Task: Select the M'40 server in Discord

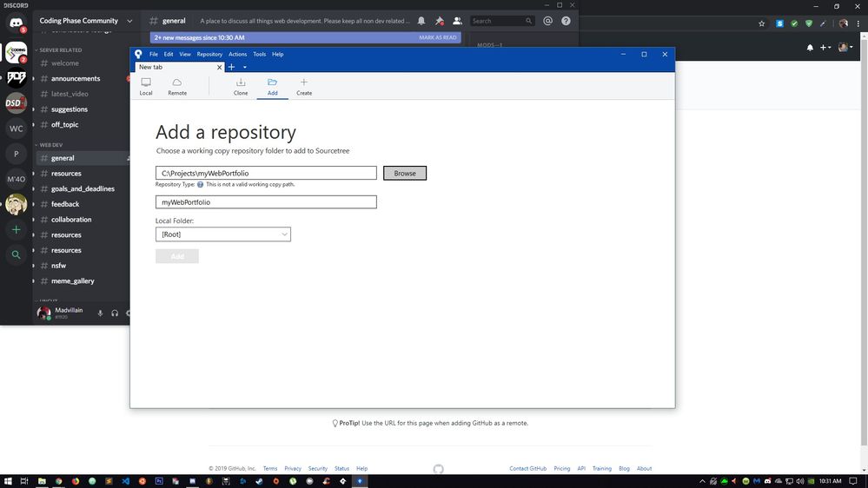Action: point(16,179)
